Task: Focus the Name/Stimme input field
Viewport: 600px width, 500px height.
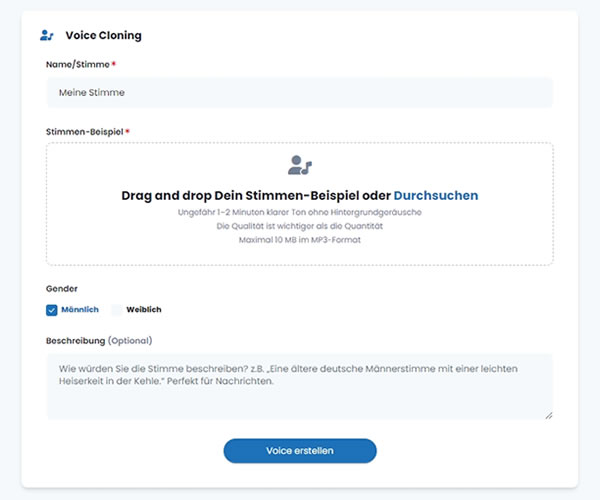Action: tap(299, 93)
